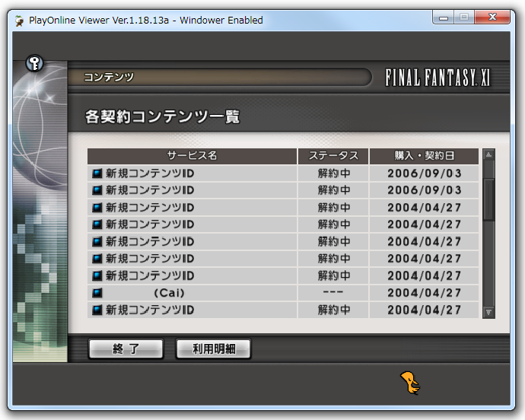The height and width of the screenshot is (420, 525).
Task: Click the --- status of the Cai row
Action: (x=333, y=293)
